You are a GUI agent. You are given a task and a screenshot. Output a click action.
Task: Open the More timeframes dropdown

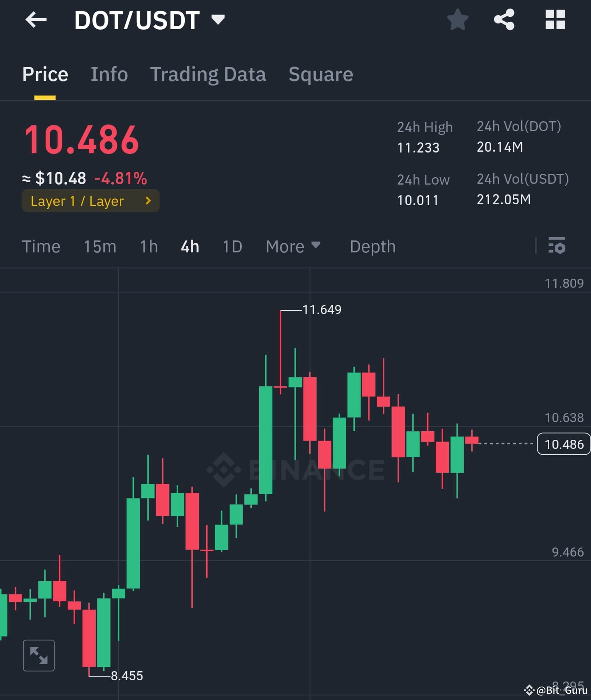293,246
